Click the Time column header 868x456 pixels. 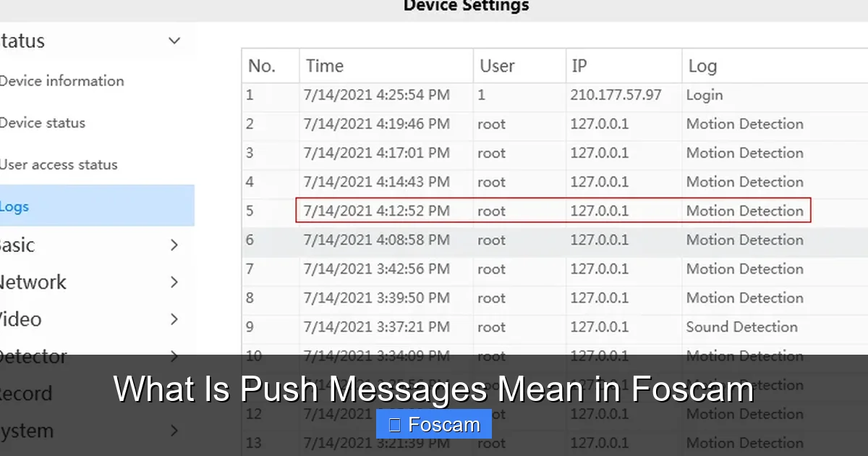[324, 66]
